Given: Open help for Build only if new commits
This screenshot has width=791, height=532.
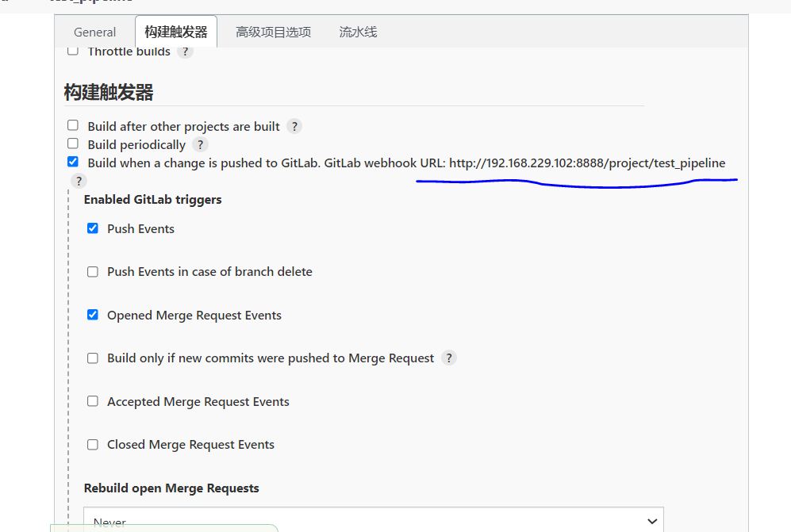Looking at the screenshot, I should 449,358.
